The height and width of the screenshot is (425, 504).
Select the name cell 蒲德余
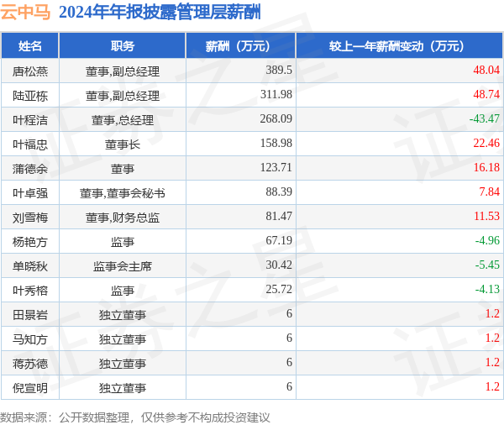point(30,169)
